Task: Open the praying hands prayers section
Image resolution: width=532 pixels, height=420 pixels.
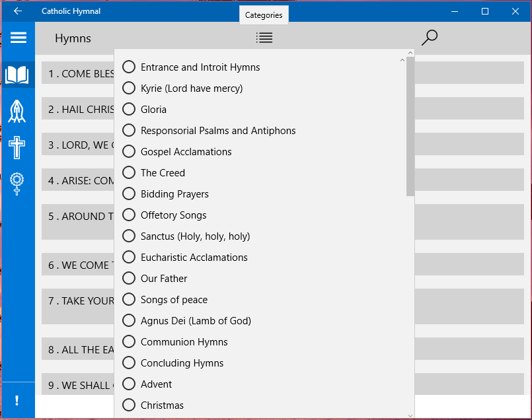Action: 17,111
